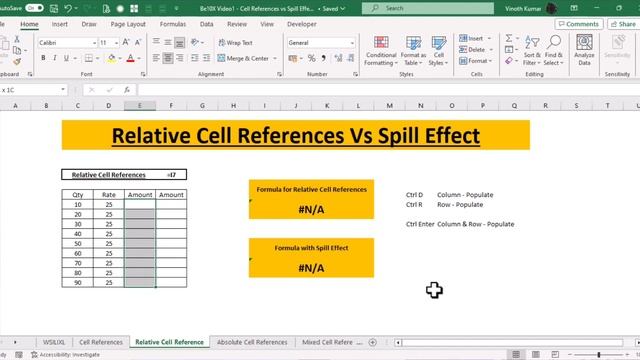Open the font name Calibri dropdown
Image resolution: width=640 pixels, height=360 pixels.
(94, 43)
